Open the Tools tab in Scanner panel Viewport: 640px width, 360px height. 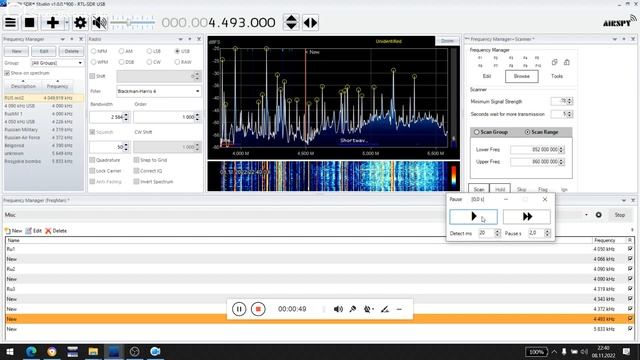557,76
